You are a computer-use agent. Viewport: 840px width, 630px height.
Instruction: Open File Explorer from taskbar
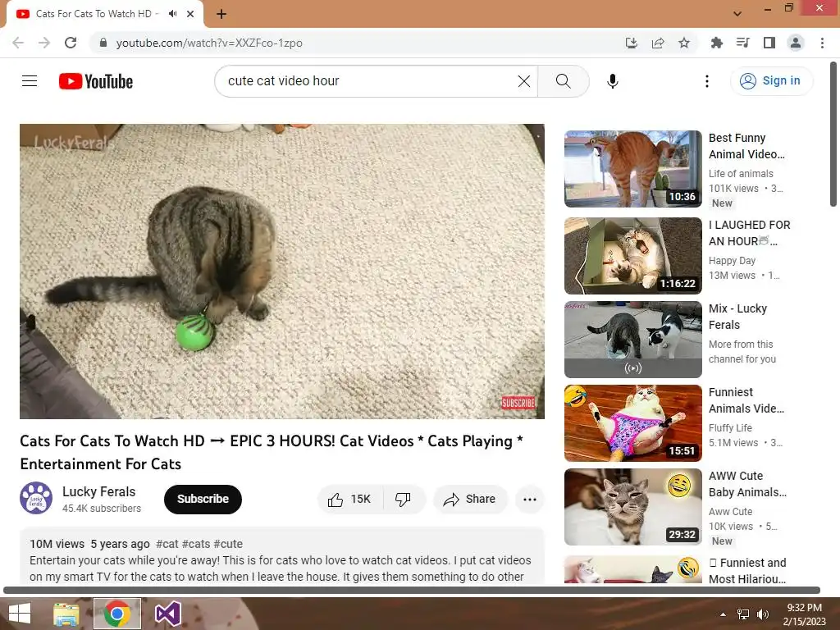coord(66,614)
